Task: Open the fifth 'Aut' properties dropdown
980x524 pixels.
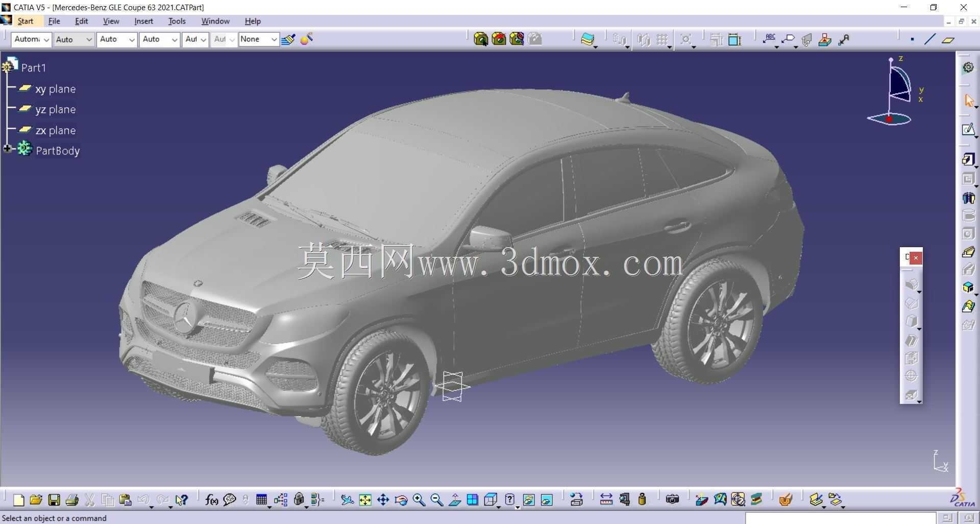Action: coord(195,39)
